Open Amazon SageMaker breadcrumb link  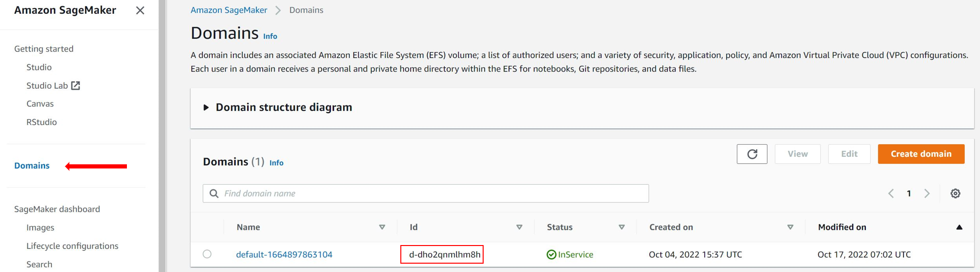pos(229,10)
